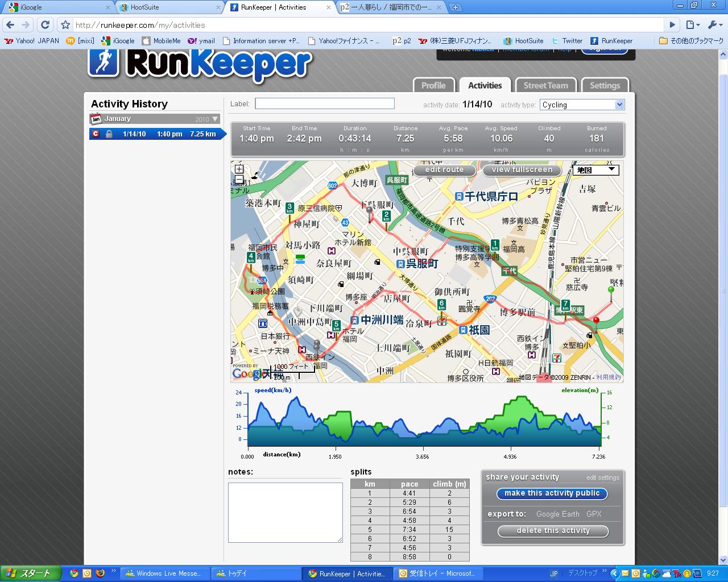The height and width of the screenshot is (582, 728).
Task: Click the kilometer 5 marker on map
Action: point(336,326)
